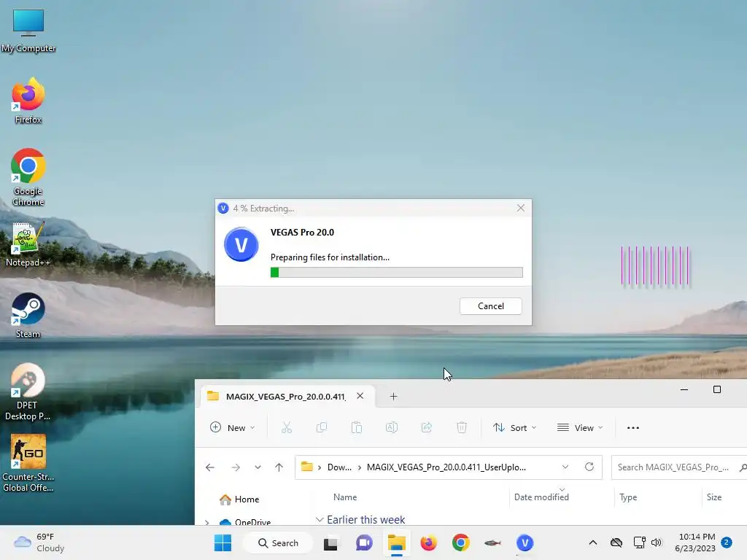Click MAGIX_VEGAS_Pro breadcrumb in address bar
The image size is (747, 560).
click(446, 467)
